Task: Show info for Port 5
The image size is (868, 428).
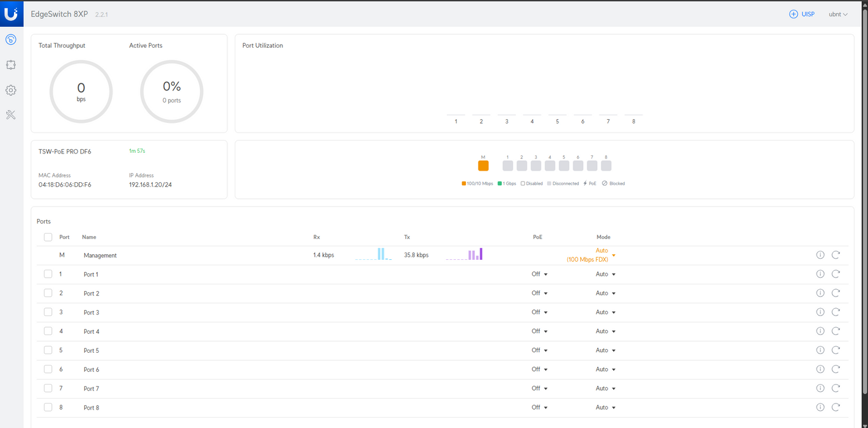Action: tap(820, 350)
